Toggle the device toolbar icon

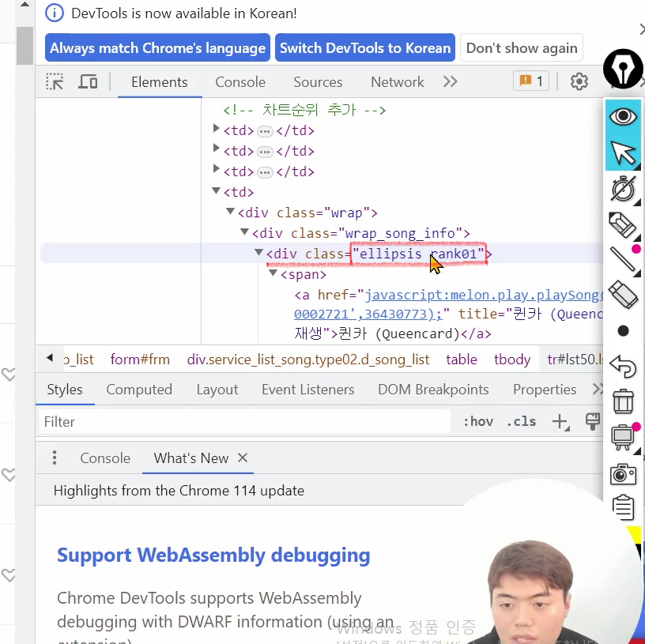(x=88, y=81)
